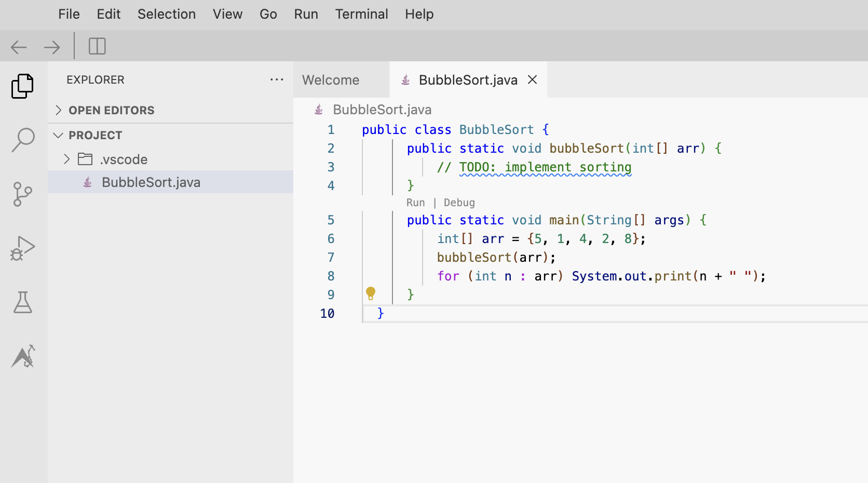Open the Go menu
The width and height of the screenshot is (868, 483).
[268, 14]
